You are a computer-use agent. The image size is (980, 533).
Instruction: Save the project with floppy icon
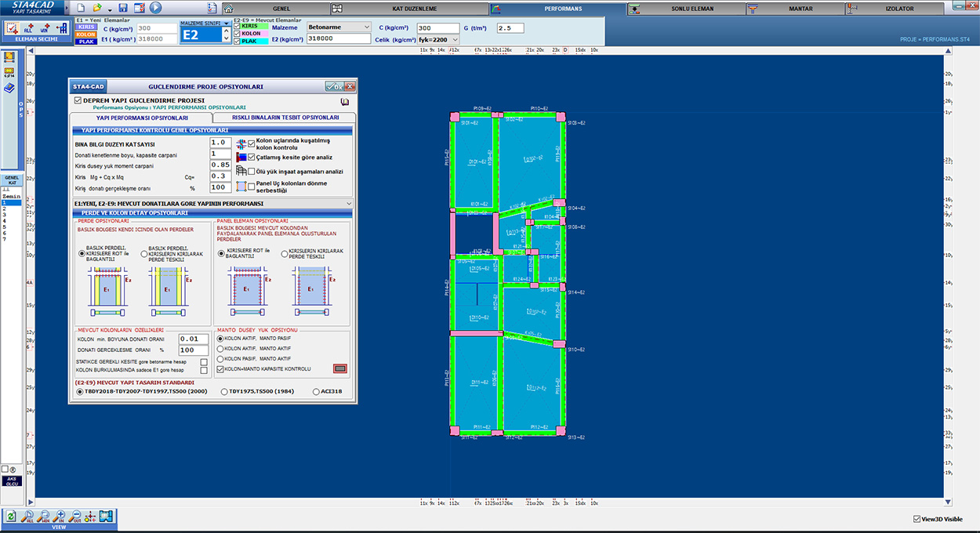123,8
